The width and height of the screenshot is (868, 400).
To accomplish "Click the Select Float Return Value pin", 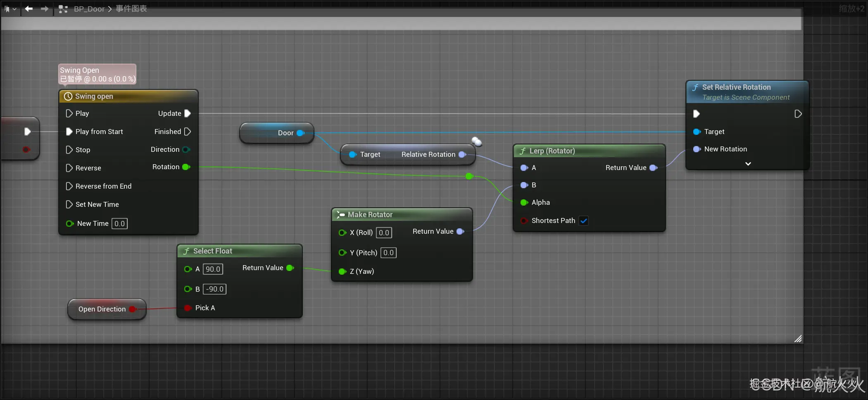I will 290,268.
